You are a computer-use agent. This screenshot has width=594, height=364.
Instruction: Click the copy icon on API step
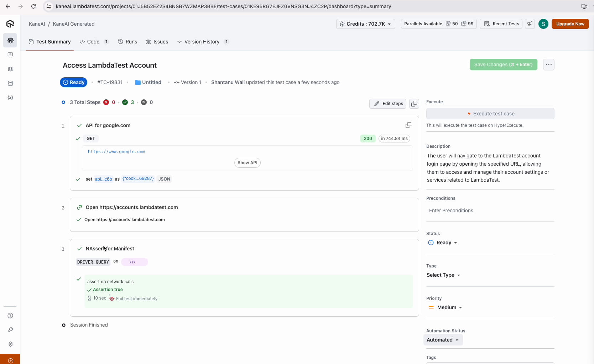408,125
